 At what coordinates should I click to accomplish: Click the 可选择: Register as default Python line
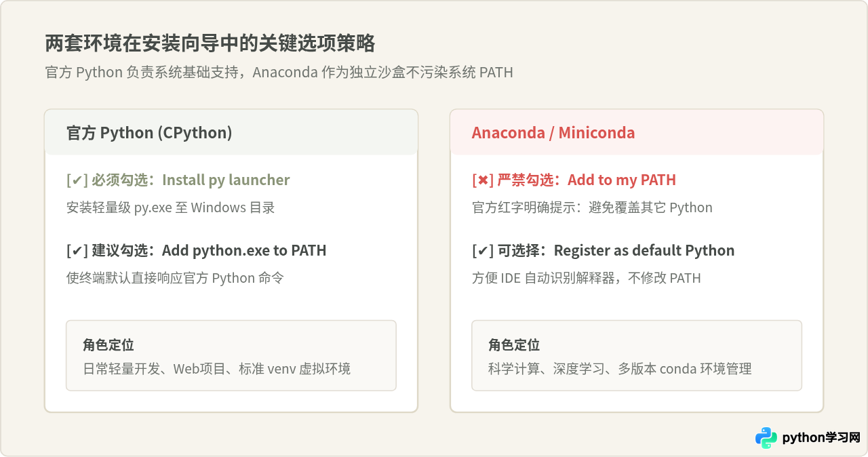pos(603,250)
